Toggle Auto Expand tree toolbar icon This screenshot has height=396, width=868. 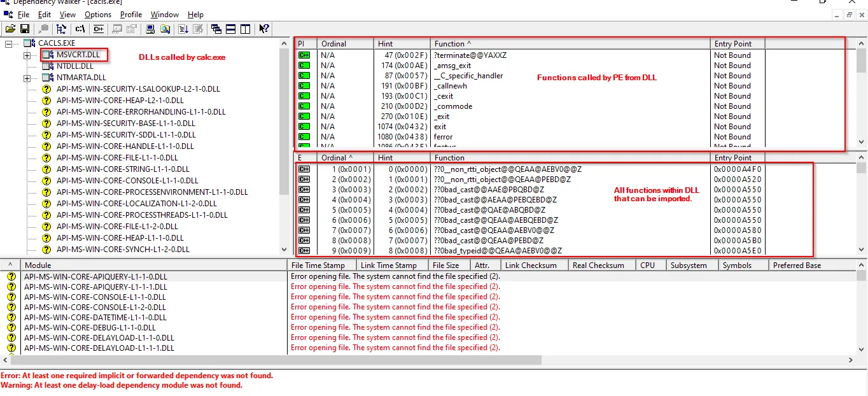pyautogui.click(x=62, y=29)
